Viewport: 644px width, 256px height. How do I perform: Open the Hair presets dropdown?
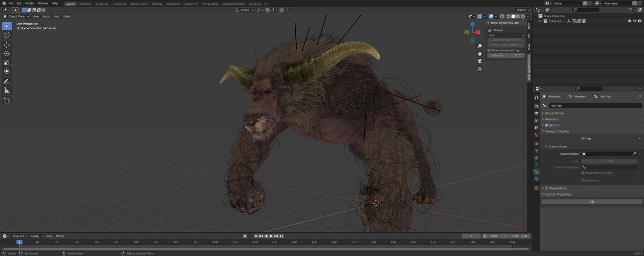(506, 35)
